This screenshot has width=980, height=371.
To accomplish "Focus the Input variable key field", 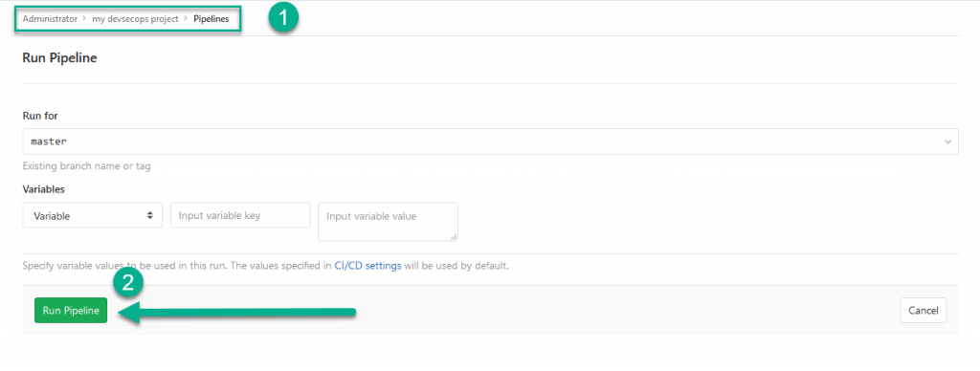I will pos(240,215).
